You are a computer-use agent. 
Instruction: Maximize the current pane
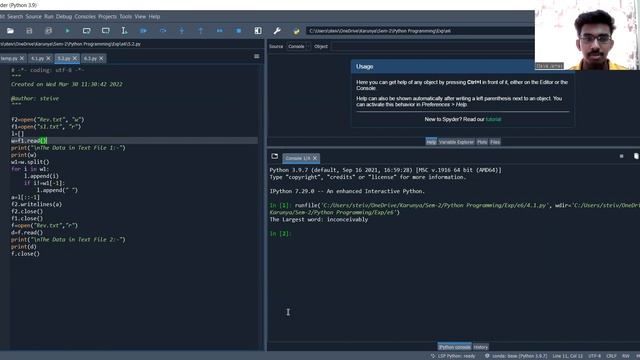(258, 31)
